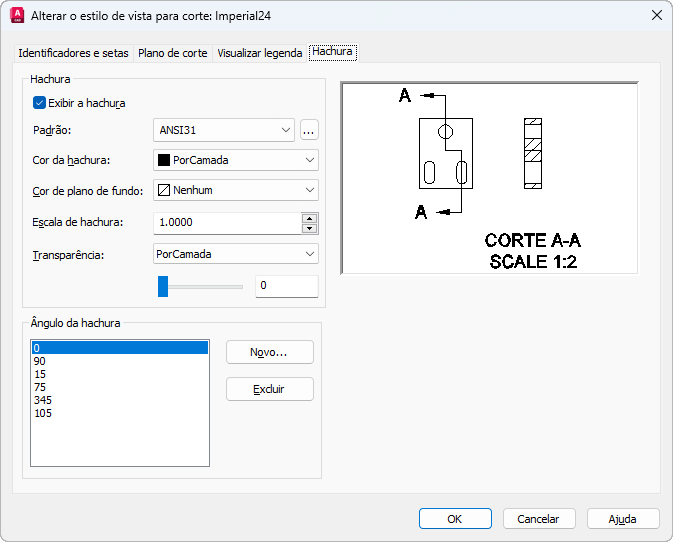Click the Novo... button
This screenshot has height=542, width=673.
tap(269, 352)
